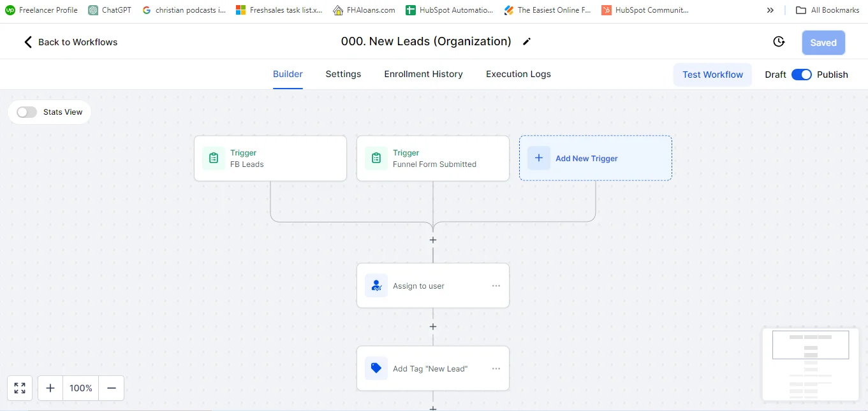Open the FB Leads trigger card

(x=270, y=158)
